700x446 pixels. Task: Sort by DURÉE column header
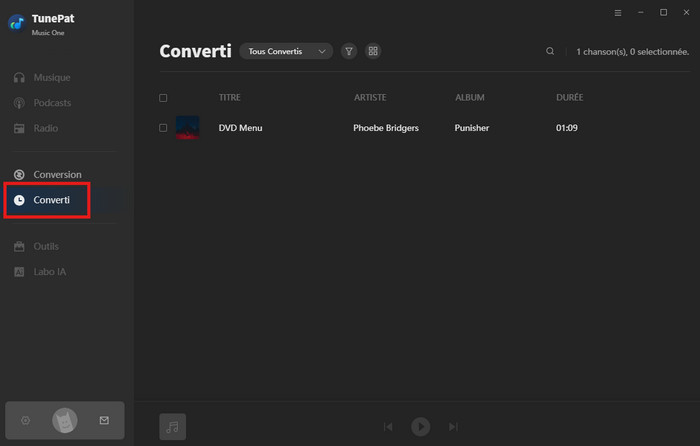(x=570, y=97)
